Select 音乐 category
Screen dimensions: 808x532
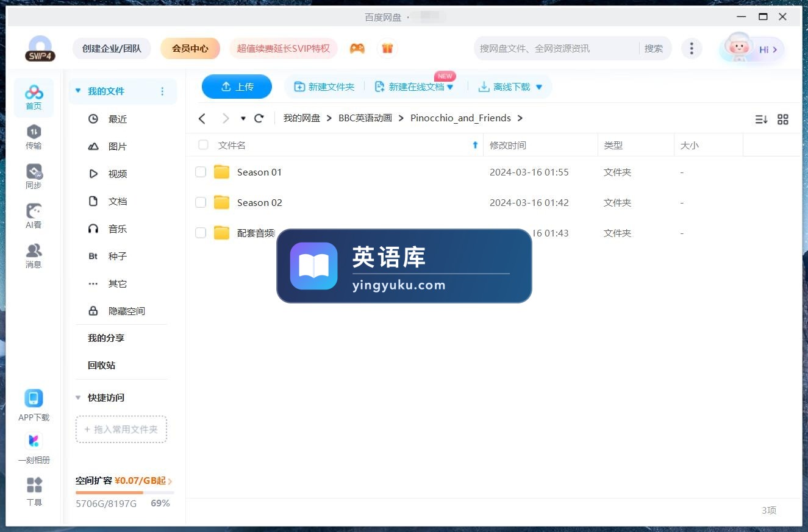118,229
